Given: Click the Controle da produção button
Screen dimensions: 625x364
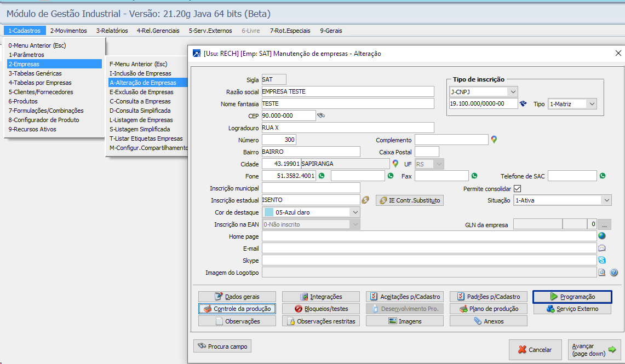Looking at the screenshot, I should pos(237,309).
